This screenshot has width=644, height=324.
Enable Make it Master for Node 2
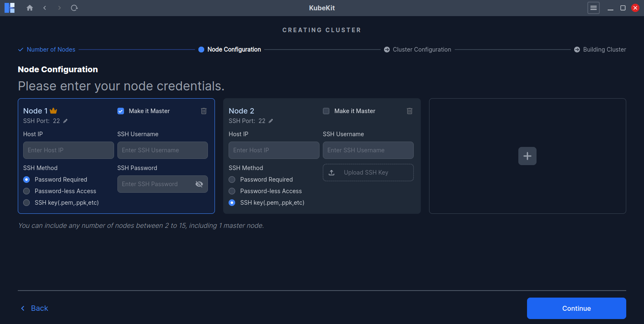coord(326,111)
